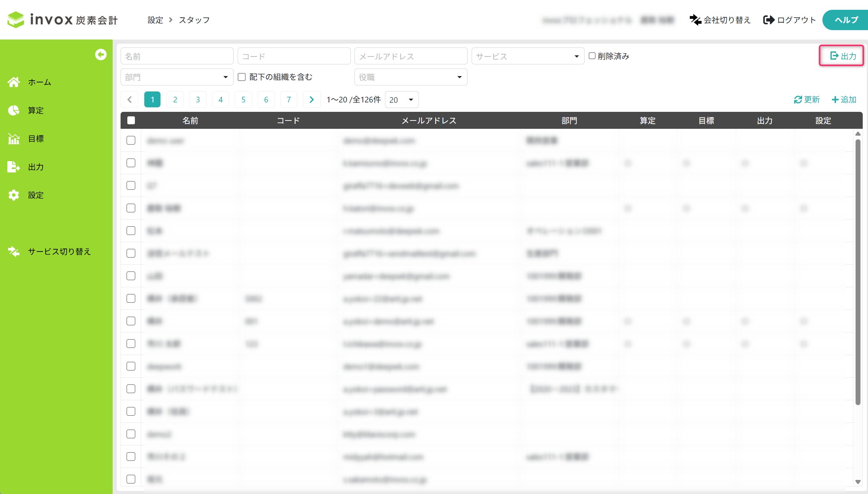The height and width of the screenshot is (494, 868).
Task: Check the select-all checkbox in table header
Action: pos(131,120)
